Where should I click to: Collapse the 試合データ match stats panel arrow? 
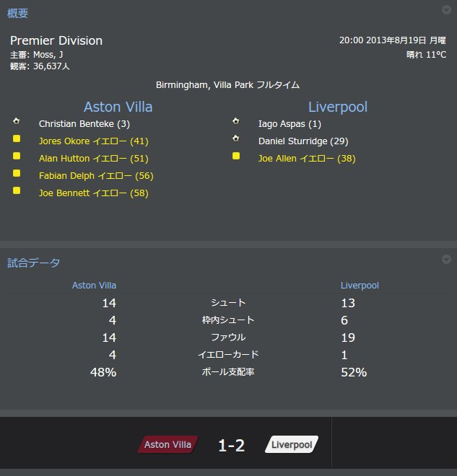point(446,259)
